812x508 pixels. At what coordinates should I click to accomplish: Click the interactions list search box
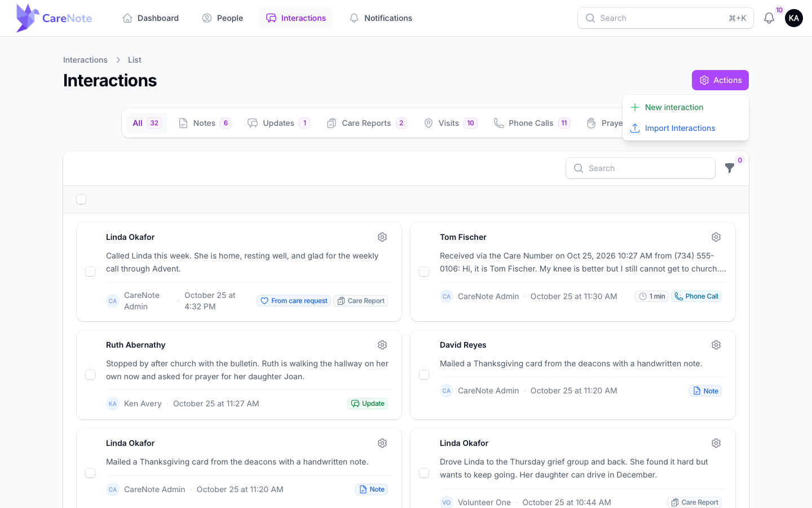tap(641, 168)
